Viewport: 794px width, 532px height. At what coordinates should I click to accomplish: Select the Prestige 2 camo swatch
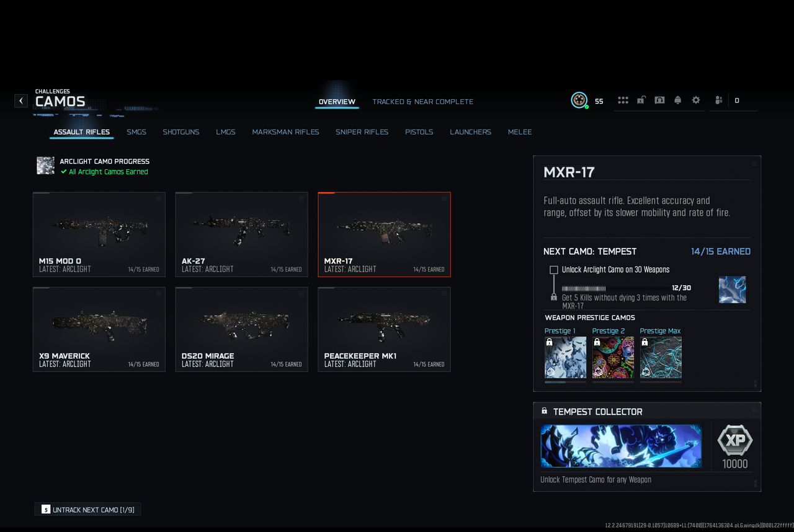pos(613,357)
